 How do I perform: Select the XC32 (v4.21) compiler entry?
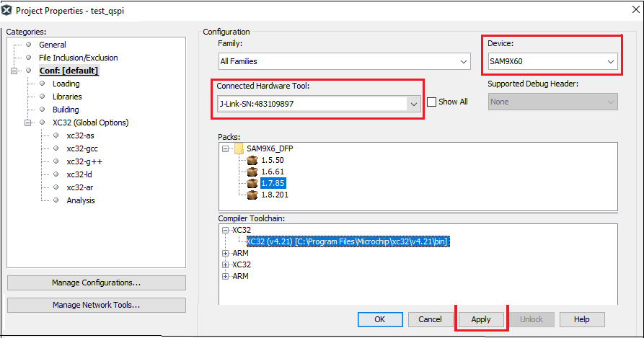click(348, 241)
